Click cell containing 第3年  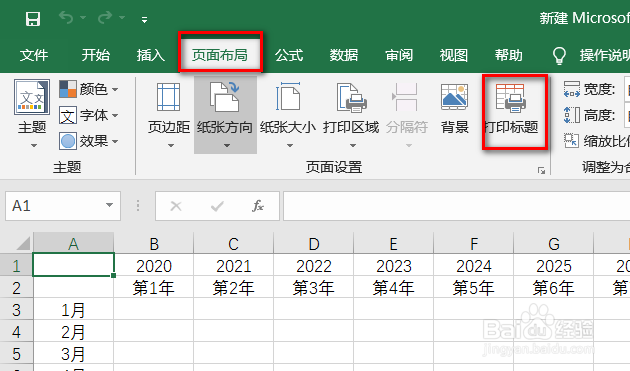(x=313, y=287)
